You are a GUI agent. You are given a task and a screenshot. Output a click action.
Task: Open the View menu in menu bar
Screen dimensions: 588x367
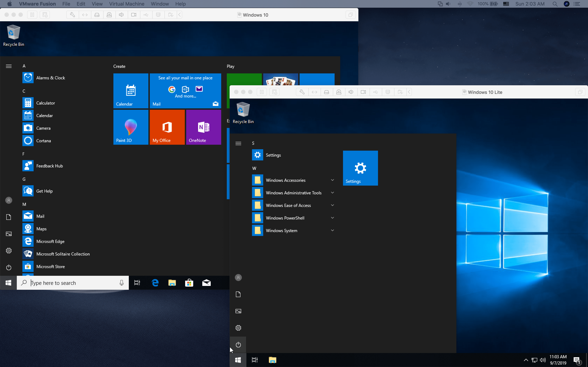(x=97, y=4)
